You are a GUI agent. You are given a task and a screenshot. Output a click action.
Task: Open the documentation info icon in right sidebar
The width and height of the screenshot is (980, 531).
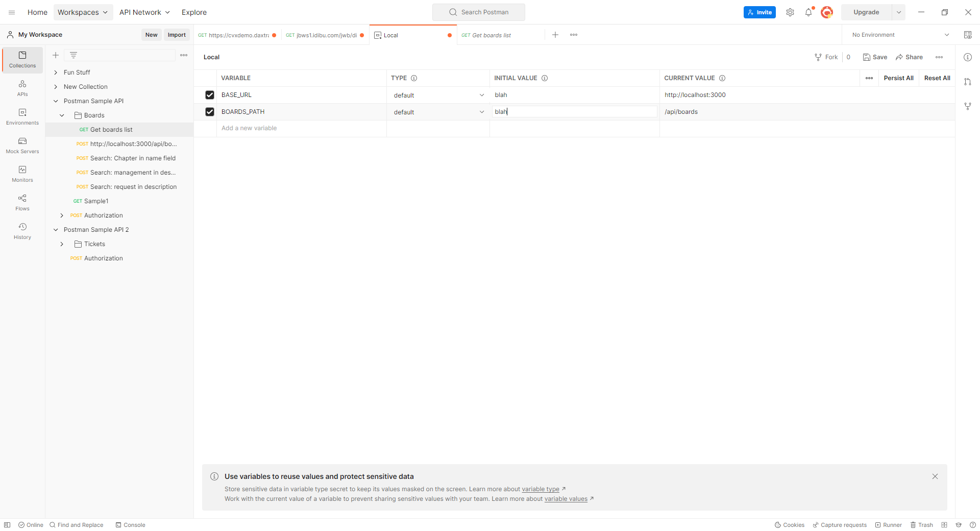[x=968, y=57]
